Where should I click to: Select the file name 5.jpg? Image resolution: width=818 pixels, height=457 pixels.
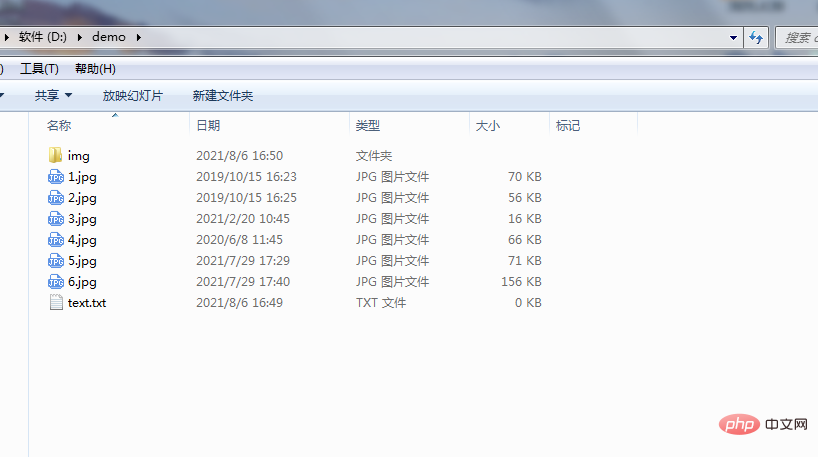tap(82, 261)
